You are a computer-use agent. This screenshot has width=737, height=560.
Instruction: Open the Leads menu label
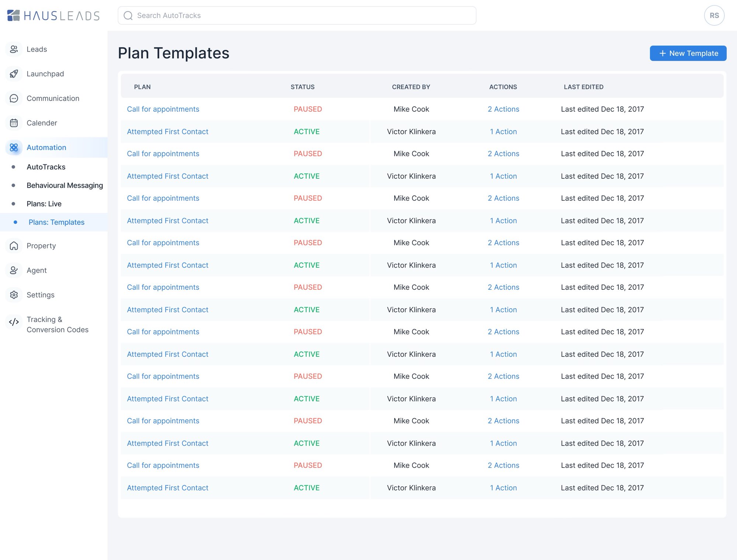click(x=37, y=49)
